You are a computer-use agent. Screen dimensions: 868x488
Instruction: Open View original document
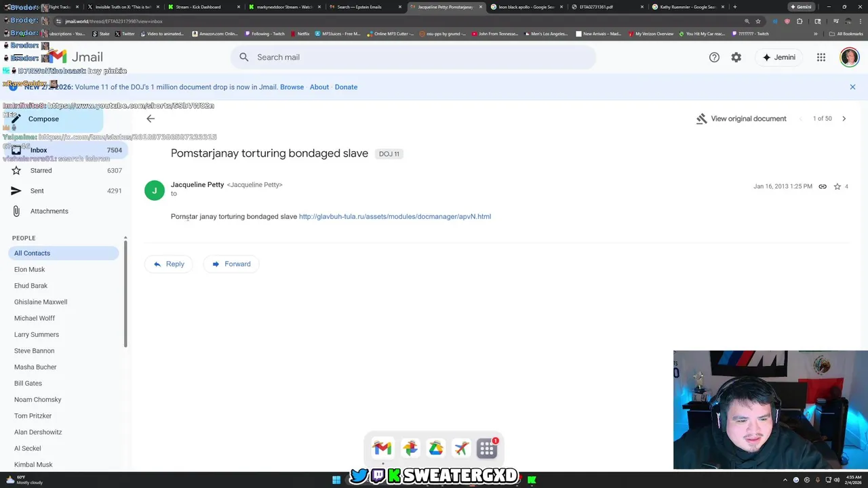click(x=741, y=119)
